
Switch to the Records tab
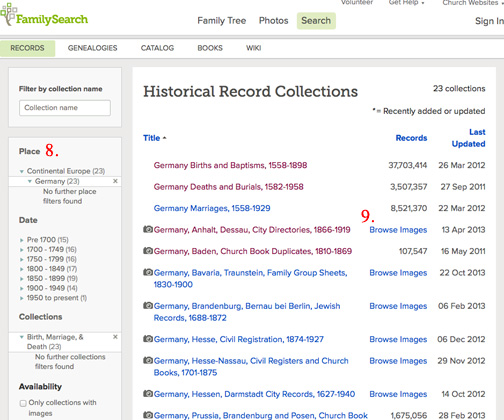[27, 48]
